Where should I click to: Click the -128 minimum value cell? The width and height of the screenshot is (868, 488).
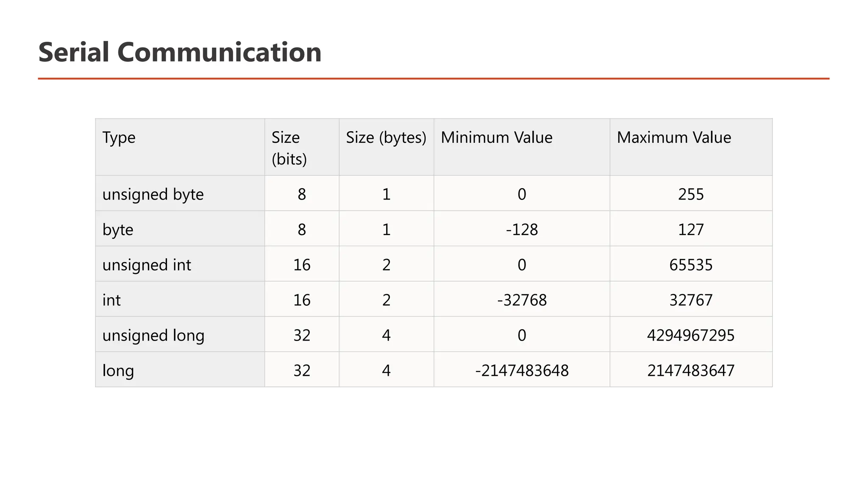coord(522,228)
